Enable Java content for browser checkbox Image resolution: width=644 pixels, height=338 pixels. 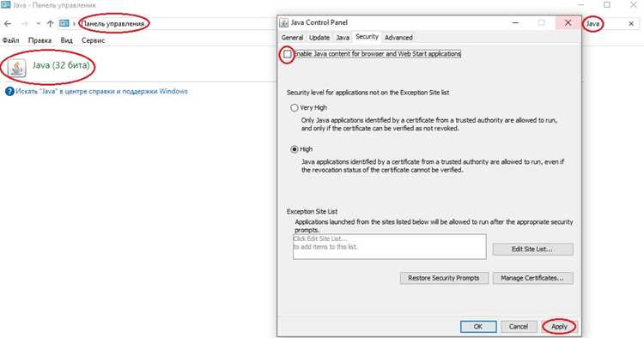(288, 54)
